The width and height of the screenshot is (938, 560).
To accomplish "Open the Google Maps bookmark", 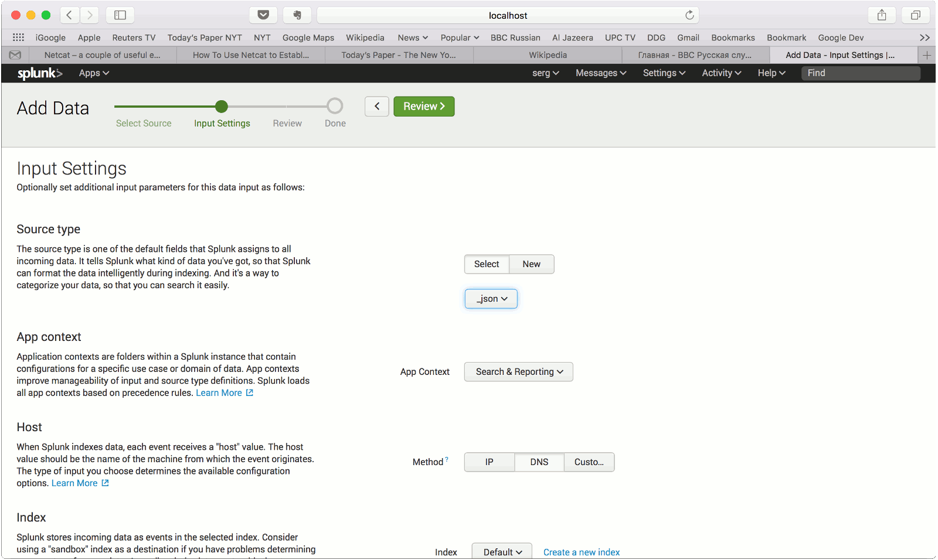I will 308,37.
